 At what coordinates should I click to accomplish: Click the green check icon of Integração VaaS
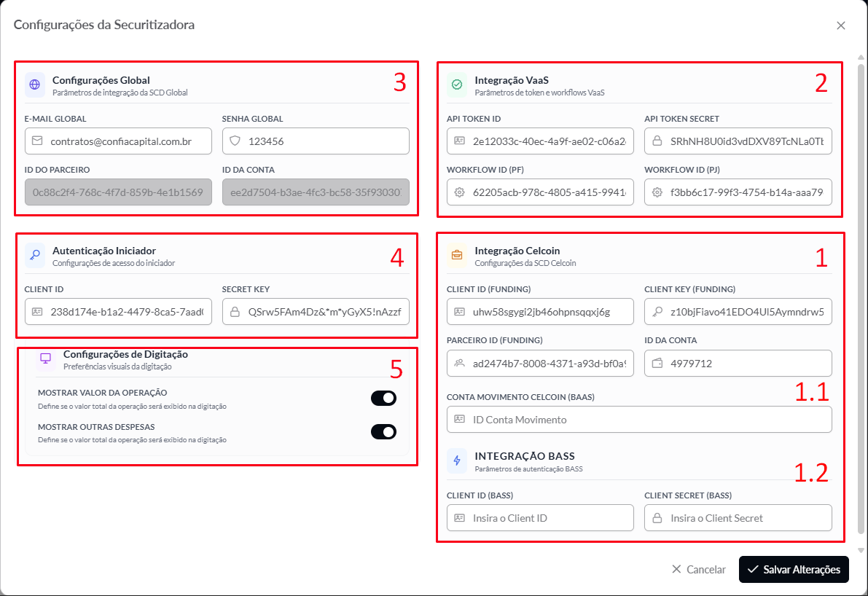point(457,85)
